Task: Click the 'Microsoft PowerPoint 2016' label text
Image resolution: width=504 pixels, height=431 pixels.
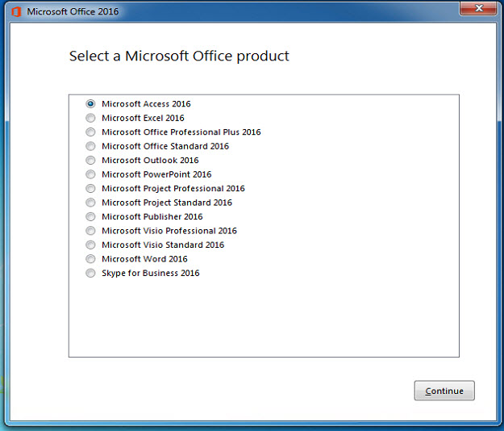Action: point(156,174)
